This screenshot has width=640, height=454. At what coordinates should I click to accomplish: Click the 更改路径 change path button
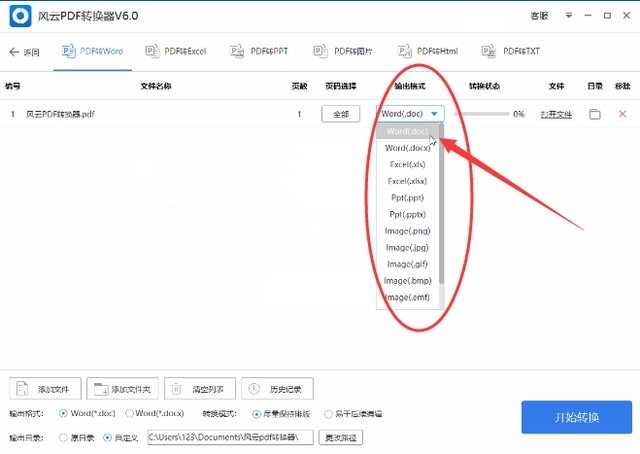click(x=340, y=438)
